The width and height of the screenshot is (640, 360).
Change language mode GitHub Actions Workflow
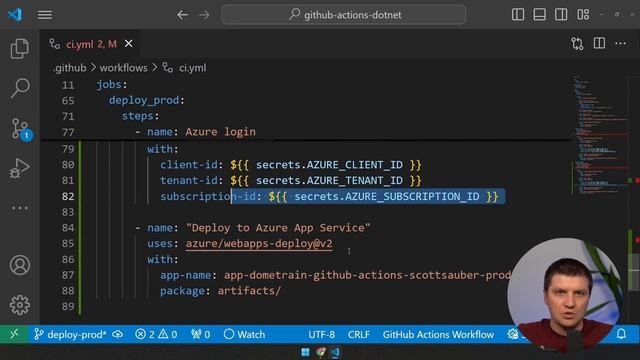[x=438, y=335]
